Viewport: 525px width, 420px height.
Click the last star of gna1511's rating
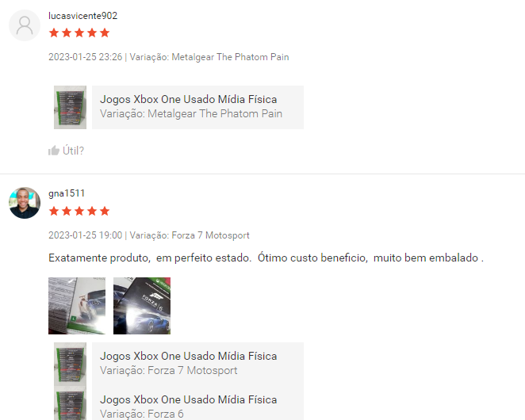(x=105, y=211)
